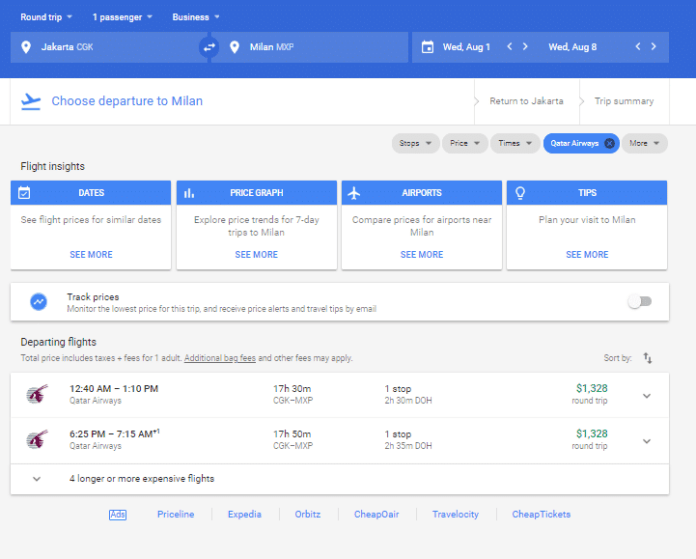Click the 2h 35m DOH layover text
This screenshot has width=696, height=559.
click(408, 446)
